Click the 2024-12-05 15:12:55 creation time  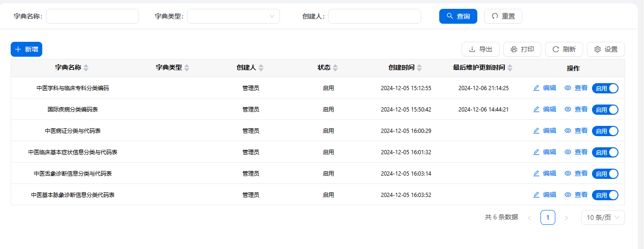(406, 88)
